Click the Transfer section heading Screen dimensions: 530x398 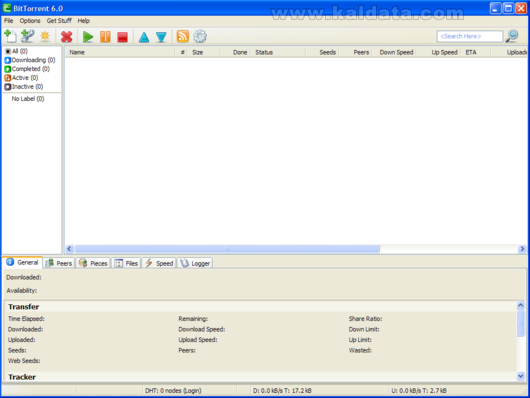click(24, 307)
